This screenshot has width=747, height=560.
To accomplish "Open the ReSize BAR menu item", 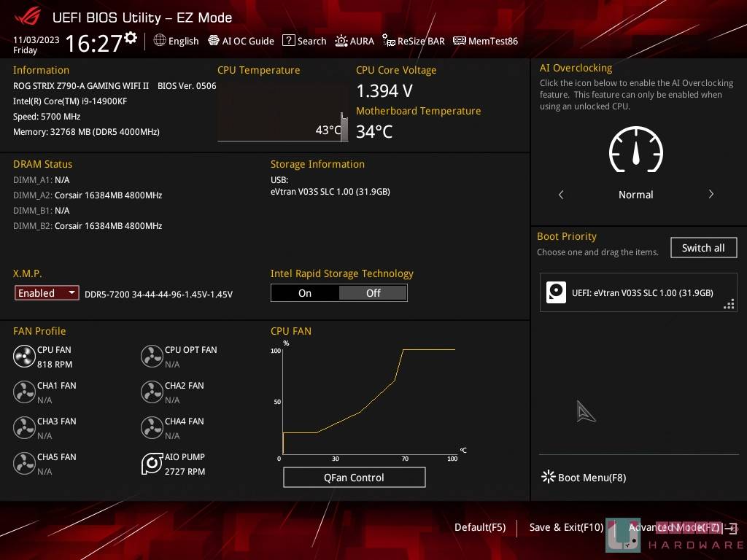I will tap(414, 41).
